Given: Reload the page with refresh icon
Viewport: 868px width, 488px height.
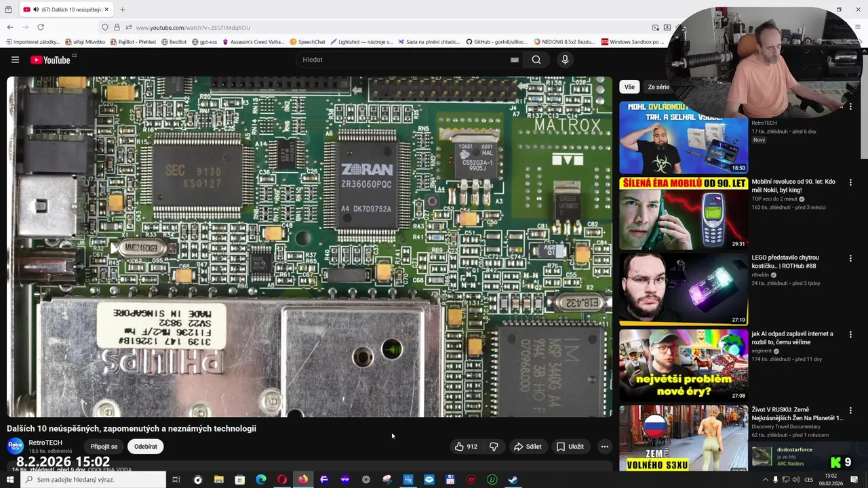Looking at the screenshot, I should point(41,27).
